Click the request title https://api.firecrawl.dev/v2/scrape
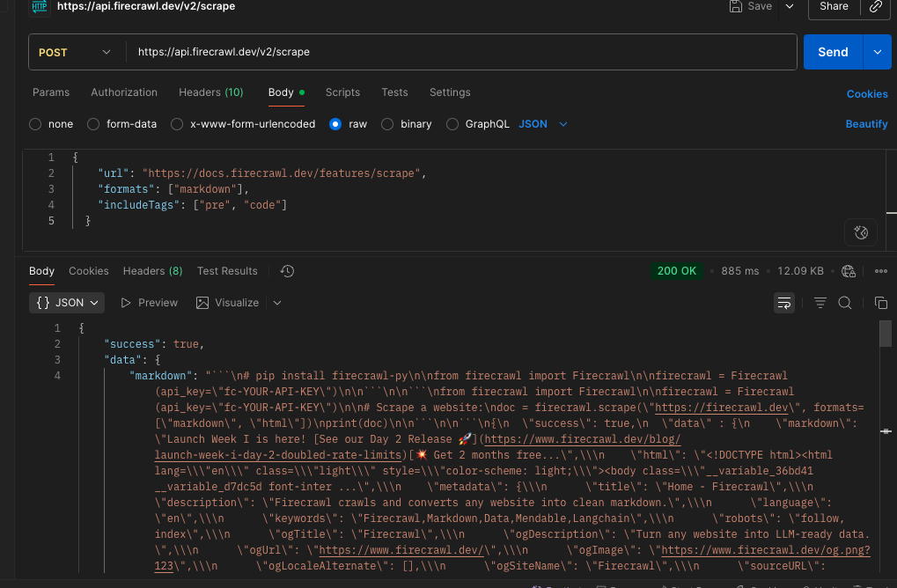This screenshot has height=588, width=897. coord(146,6)
